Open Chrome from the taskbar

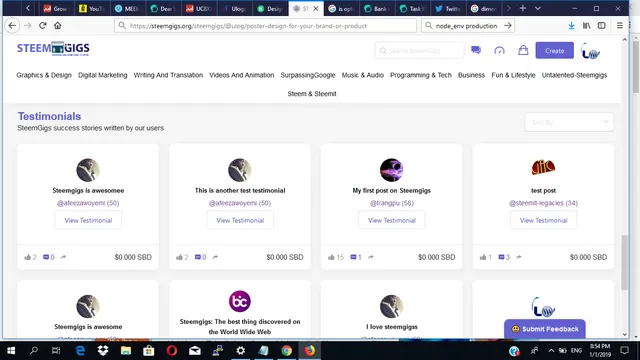287,351
